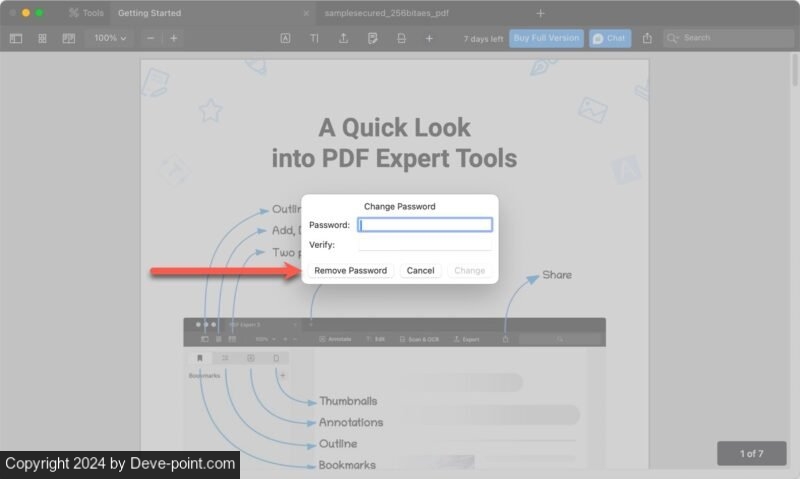Toggle the sidebar panel icon
Image resolution: width=800 pixels, height=479 pixels.
tap(16, 38)
